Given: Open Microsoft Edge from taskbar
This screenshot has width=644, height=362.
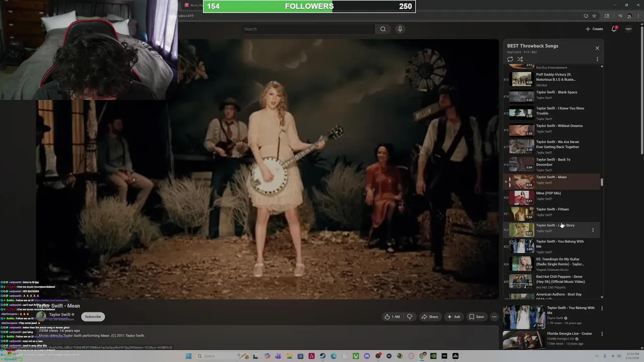Looking at the screenshot, I should tap(334, 356).
